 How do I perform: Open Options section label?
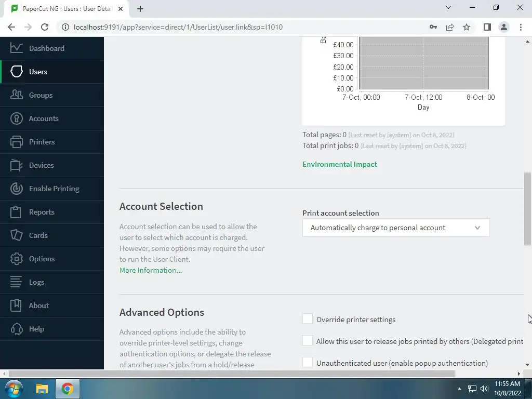(x=42, y=259)
